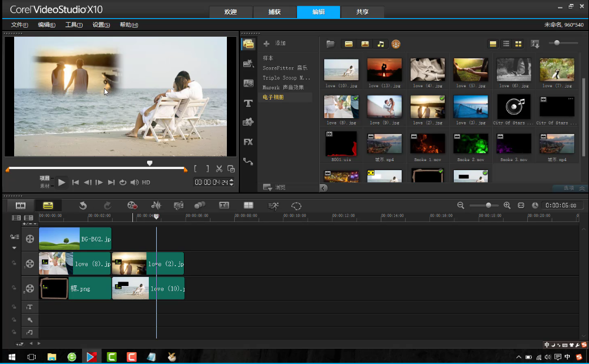Open the FX filter library
Image resolution: width=589 pixels, height=364 pixels.
[248, 142]
